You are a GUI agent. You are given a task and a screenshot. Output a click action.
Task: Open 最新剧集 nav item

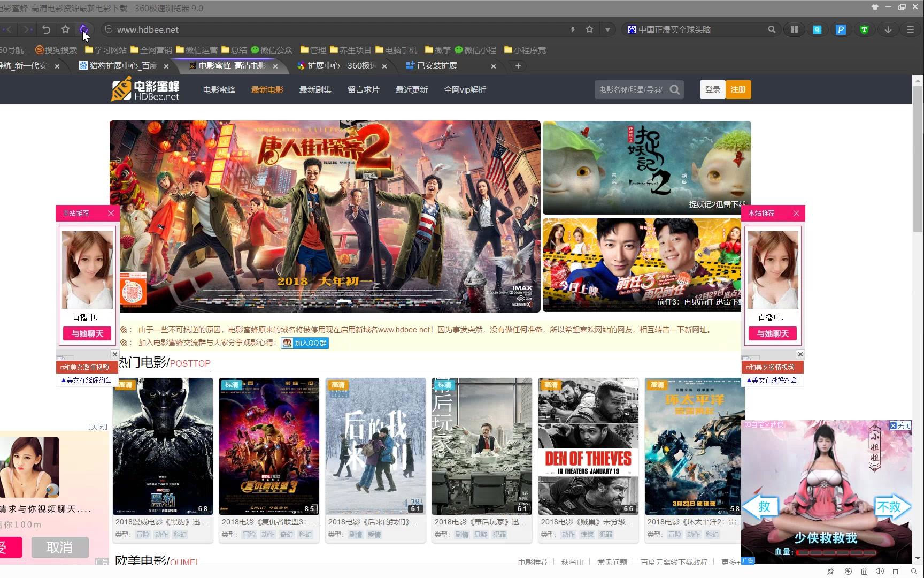pyautogui.click(x=315, y=89)
